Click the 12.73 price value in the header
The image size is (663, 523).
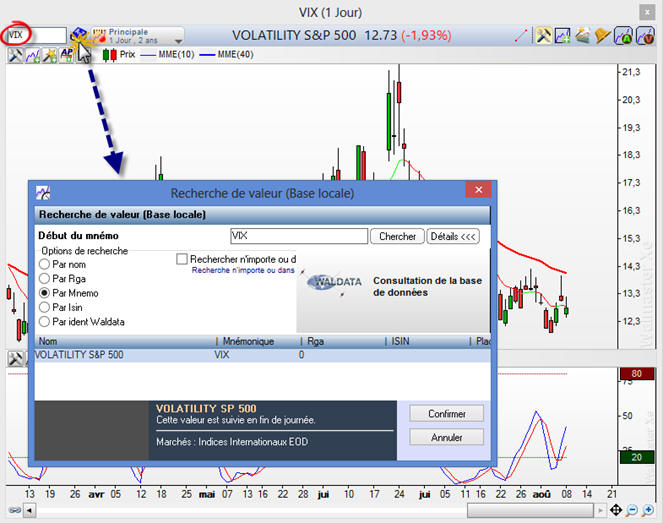coord(381,36)
